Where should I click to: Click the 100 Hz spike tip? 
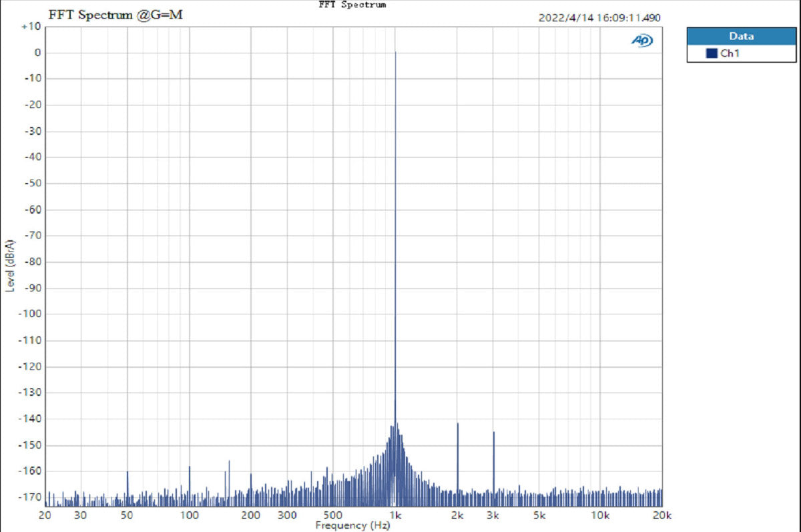pos(190,467)
